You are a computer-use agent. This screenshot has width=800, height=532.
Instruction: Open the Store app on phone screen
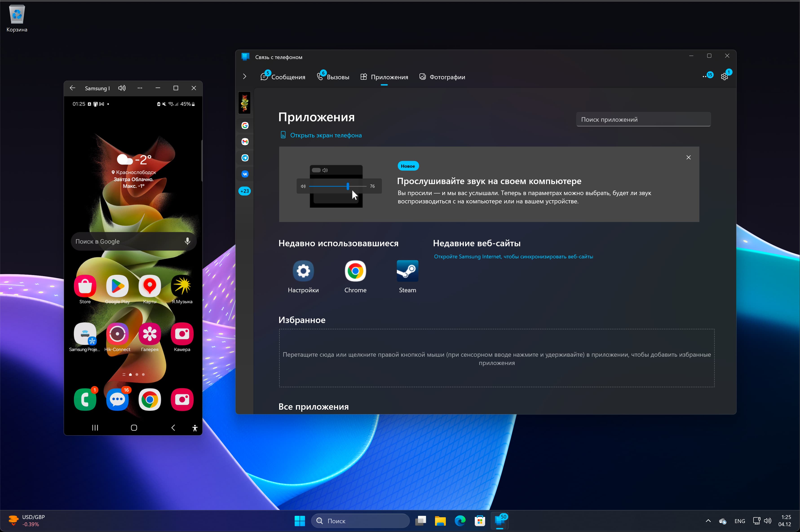[85, 286]
